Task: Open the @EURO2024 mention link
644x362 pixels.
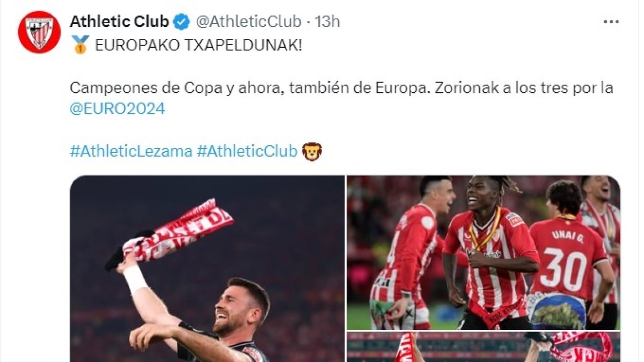Action: [117, 109]
